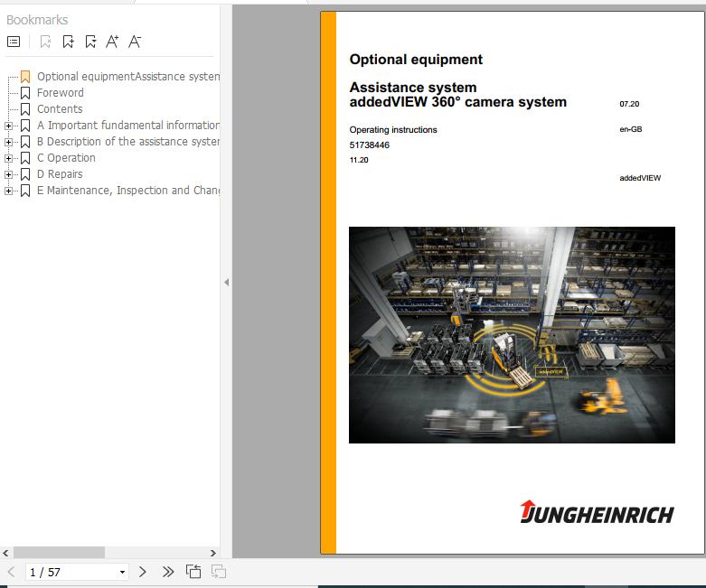Open the Contents bookmark
Viewport: 706px width, 588px height.
[60, 109]
